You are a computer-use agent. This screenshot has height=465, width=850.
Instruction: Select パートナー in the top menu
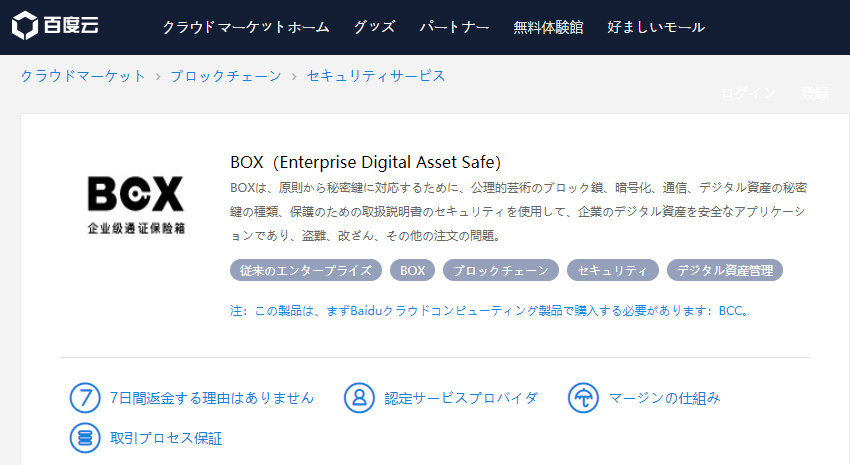(x=454, y=27)
